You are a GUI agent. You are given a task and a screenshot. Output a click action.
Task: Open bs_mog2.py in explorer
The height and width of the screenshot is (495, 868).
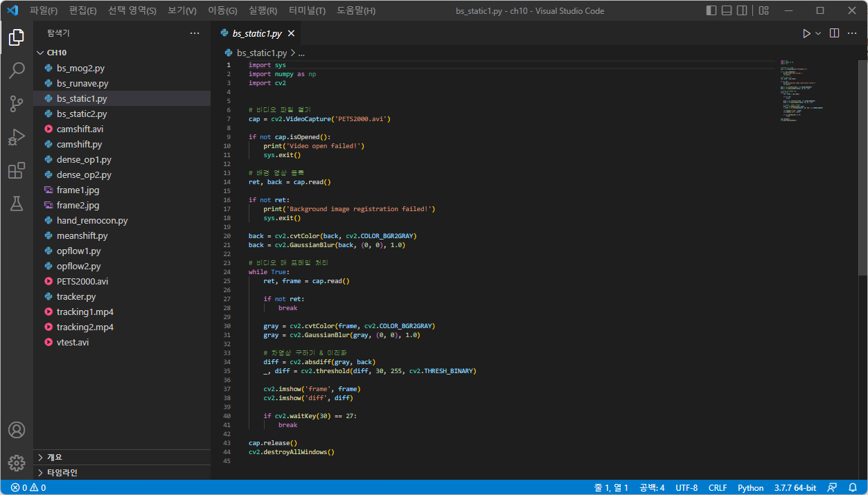[122, 68]
